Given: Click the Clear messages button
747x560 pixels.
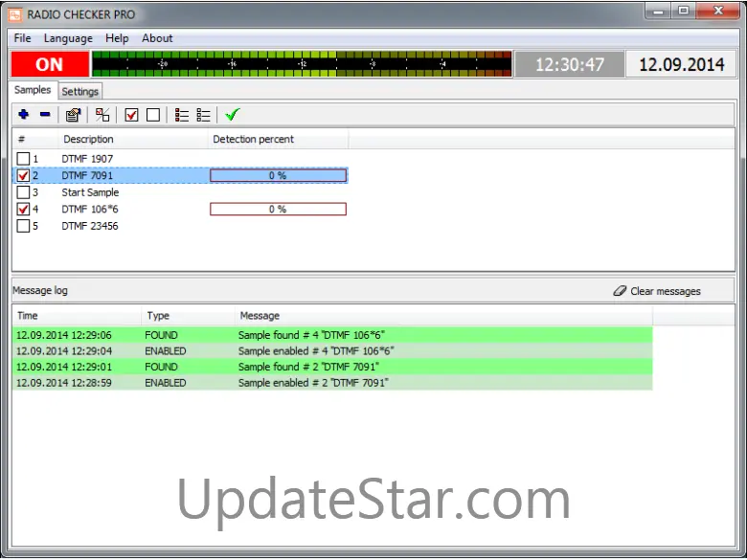Looking at the screenshot, I should (657, 291).
